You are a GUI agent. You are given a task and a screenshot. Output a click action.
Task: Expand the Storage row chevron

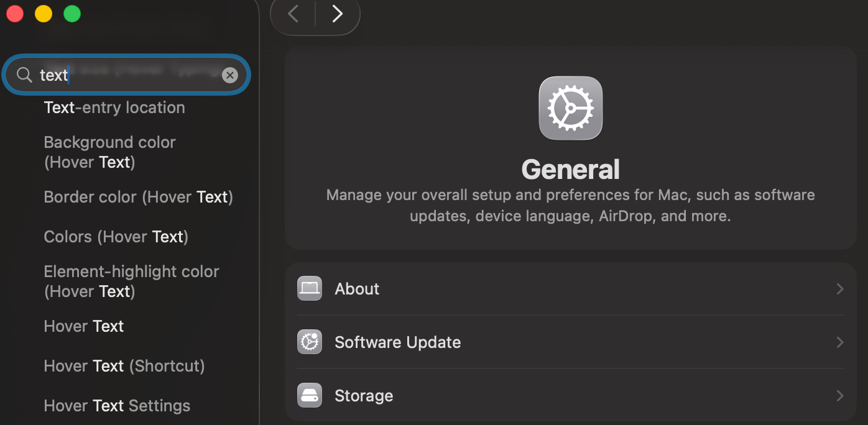point(839,396)
